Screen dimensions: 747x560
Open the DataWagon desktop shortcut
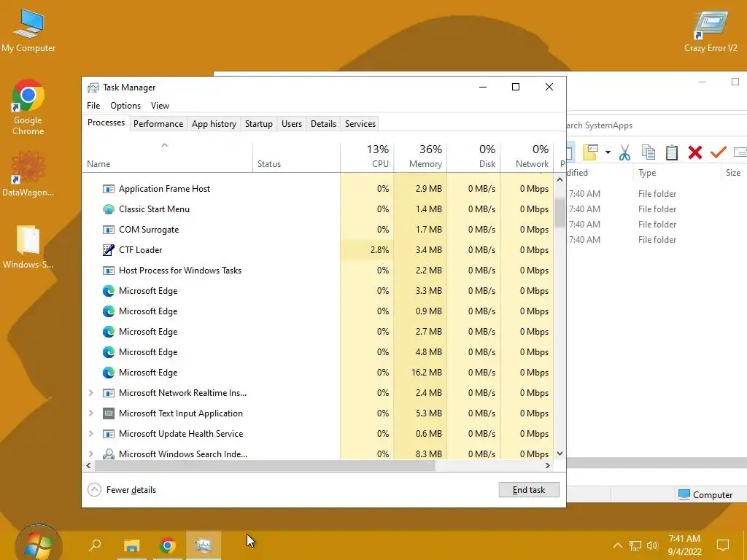(28, 174)
